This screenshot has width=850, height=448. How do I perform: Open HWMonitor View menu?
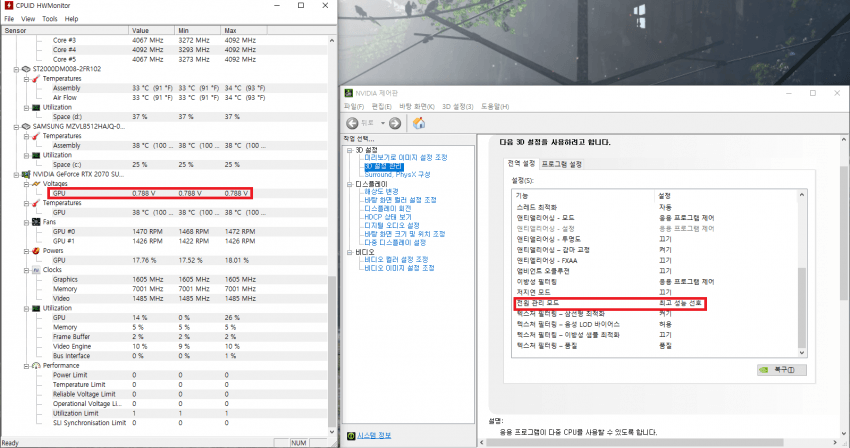pos(28,18)
